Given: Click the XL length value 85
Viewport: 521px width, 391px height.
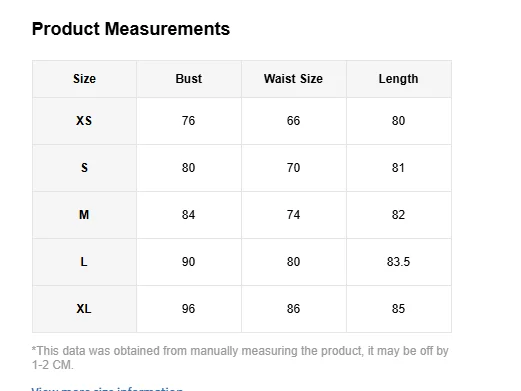Looking at the screenshot, I should pyautogui.click(x=399, y=309).
